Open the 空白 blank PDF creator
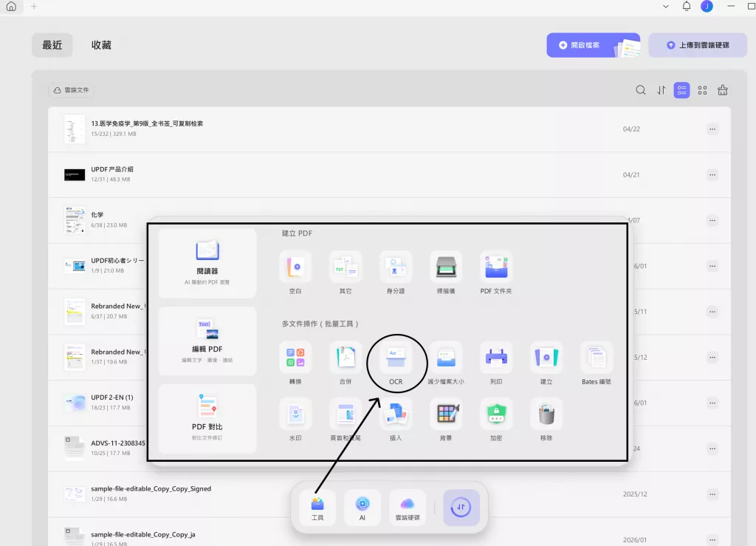Image resolution: width=756 pixels, height=546 pixels. 295,267
